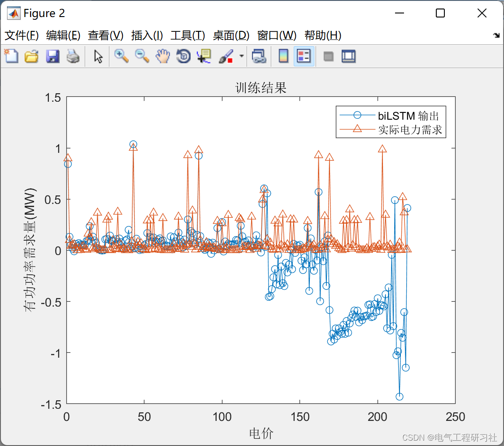The width and height of the screenshot is (504, 446).
Task: Toggle the legend toolbar button
Action: 304,56
